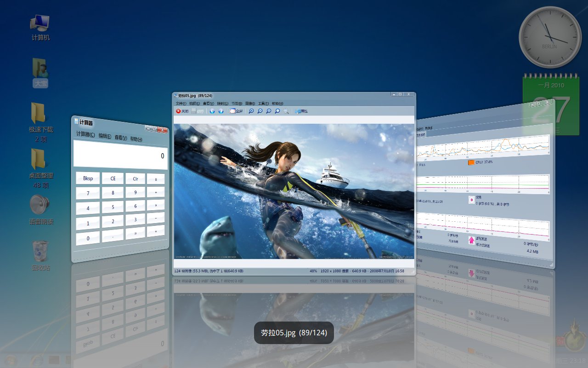Click the save disk icon in image viewer toolbar
The width and height of the screenshot is (588, 368).
coord(194,111)
